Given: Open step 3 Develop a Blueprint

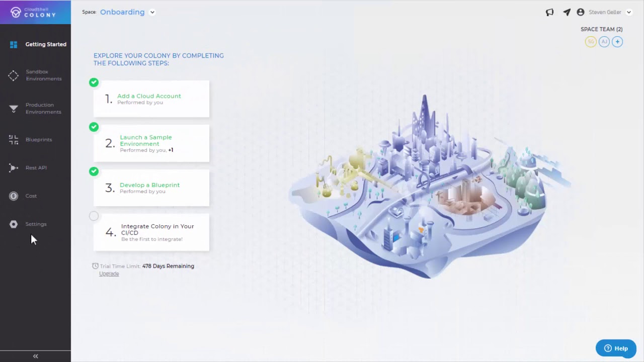Looking at the screenshot, I should [x=151, y=188].
